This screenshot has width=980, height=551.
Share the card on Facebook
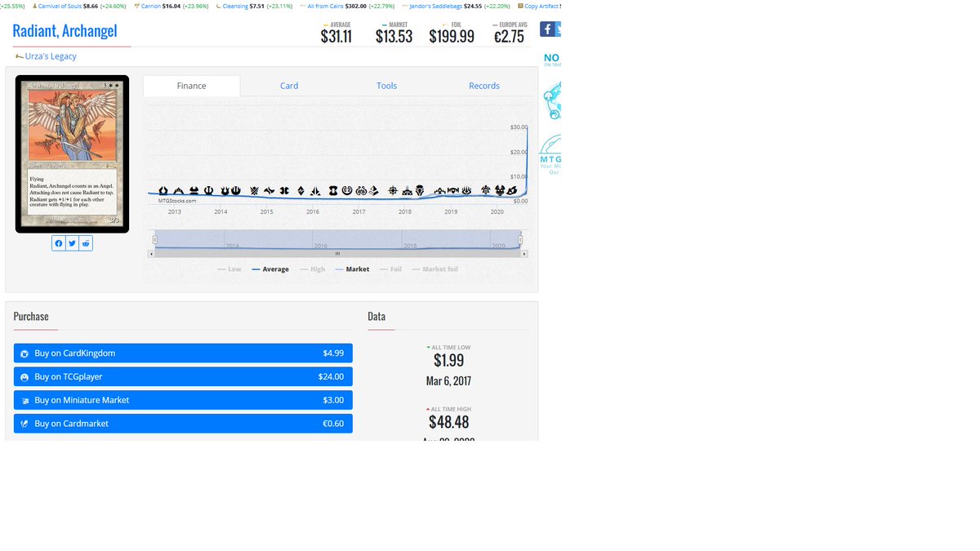pyautogui.click(x=58, y=242)
